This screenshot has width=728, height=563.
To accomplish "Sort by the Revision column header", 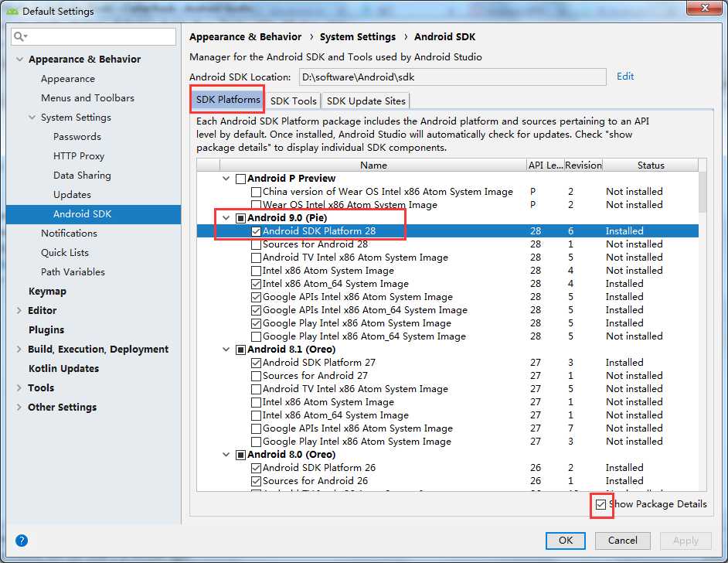I will click(x=583, y=165).
